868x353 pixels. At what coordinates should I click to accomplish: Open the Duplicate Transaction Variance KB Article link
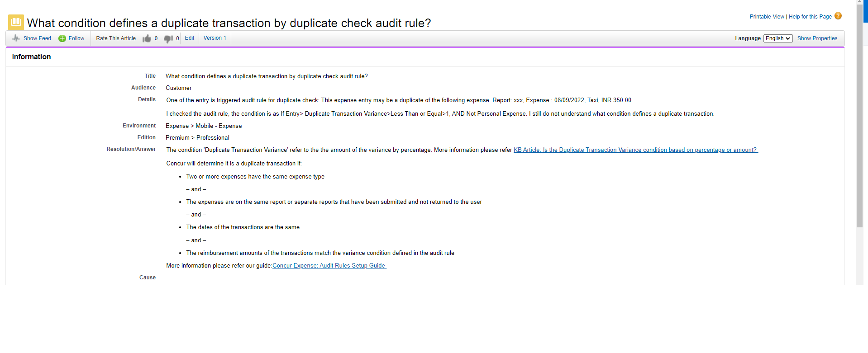pyautogui.click(x=635, y=150)
